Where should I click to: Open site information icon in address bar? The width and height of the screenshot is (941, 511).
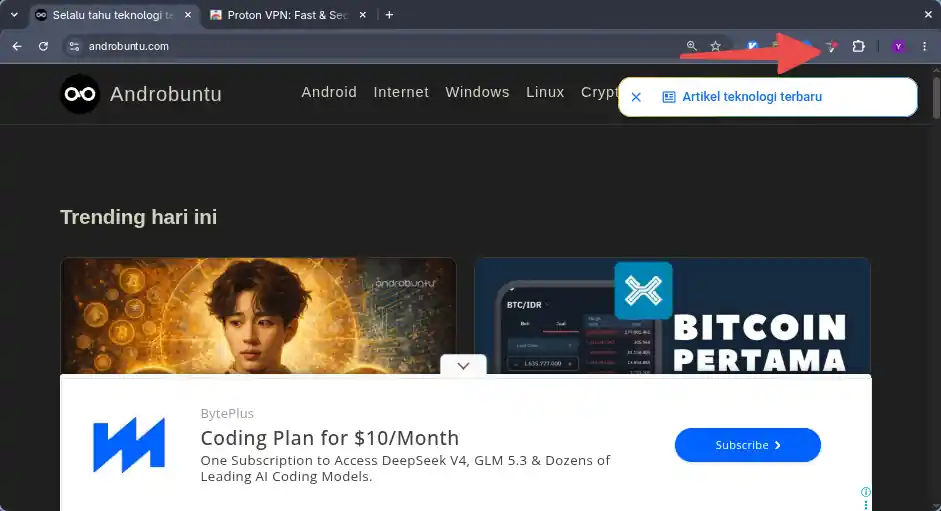(74, 46)
